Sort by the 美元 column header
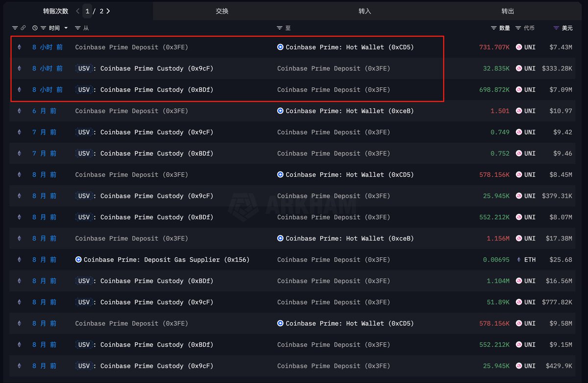This screenshot has height=383, width=588. point(567,28)
